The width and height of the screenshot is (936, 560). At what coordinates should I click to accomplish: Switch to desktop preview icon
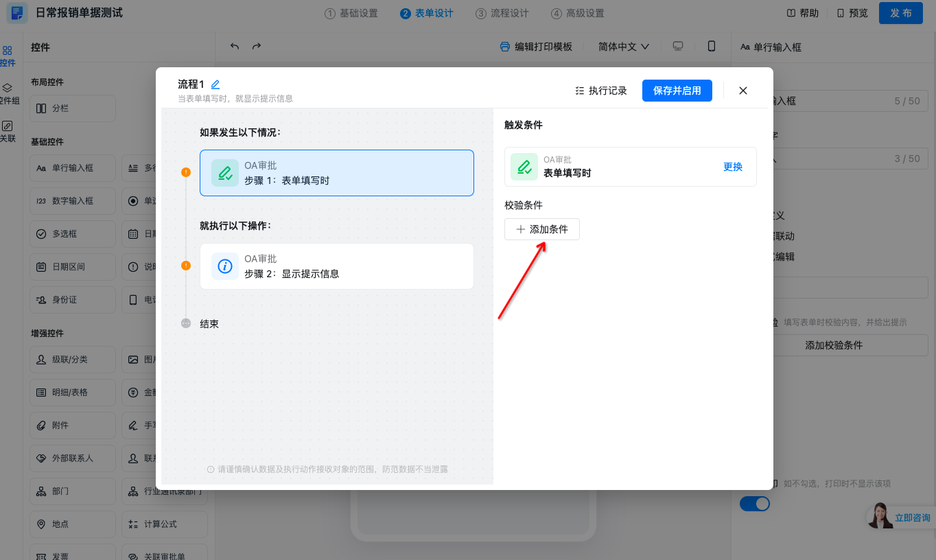coord(678,46)
